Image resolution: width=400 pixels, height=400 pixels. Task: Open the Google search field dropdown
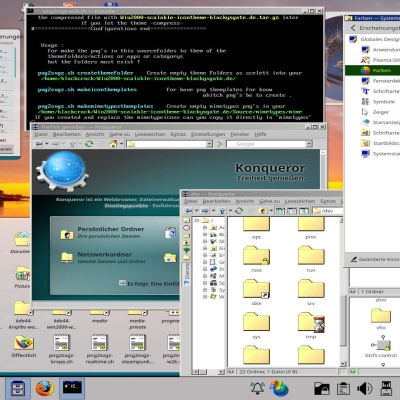(309, 144)
